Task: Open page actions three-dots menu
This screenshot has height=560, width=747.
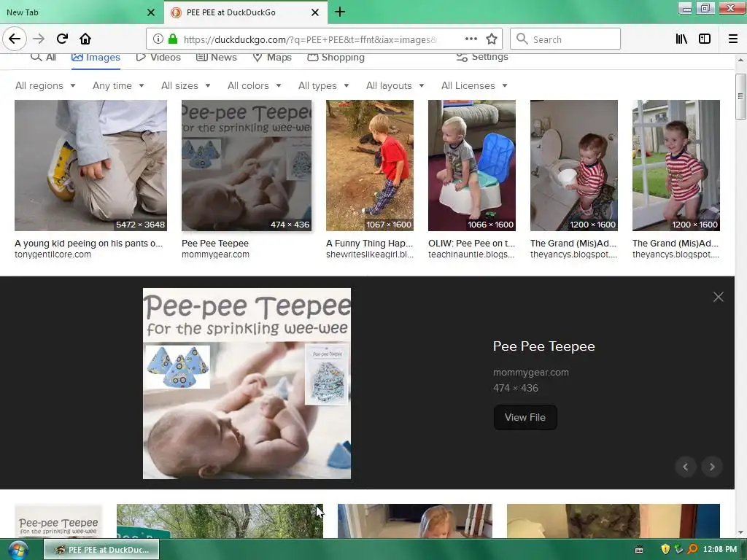Action: (471, 39)
